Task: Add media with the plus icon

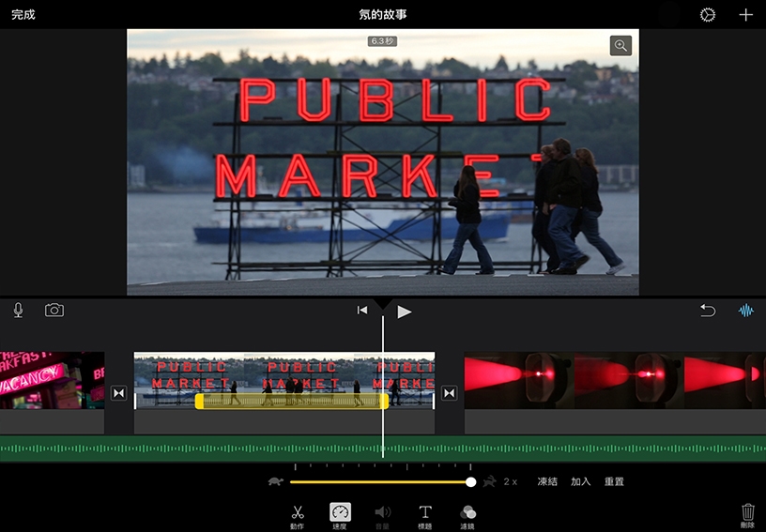Action: coord(745,15)
